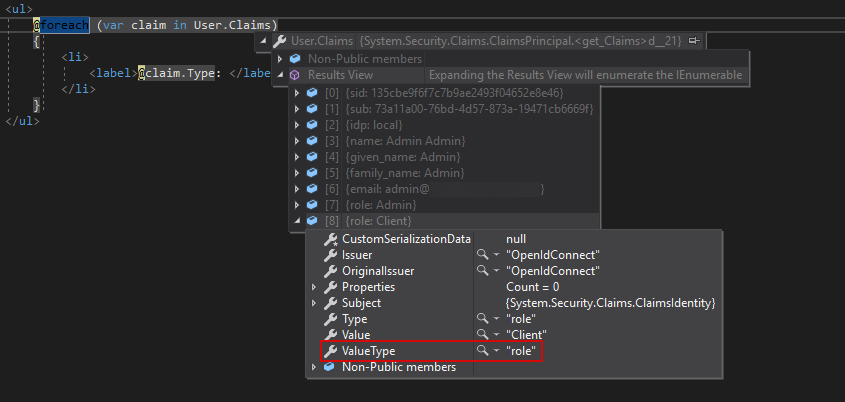The image size is (845, 402).
Task: Expand Non-Public members of claim [8]
Action: pyautogui.click(x=314, y=368)
